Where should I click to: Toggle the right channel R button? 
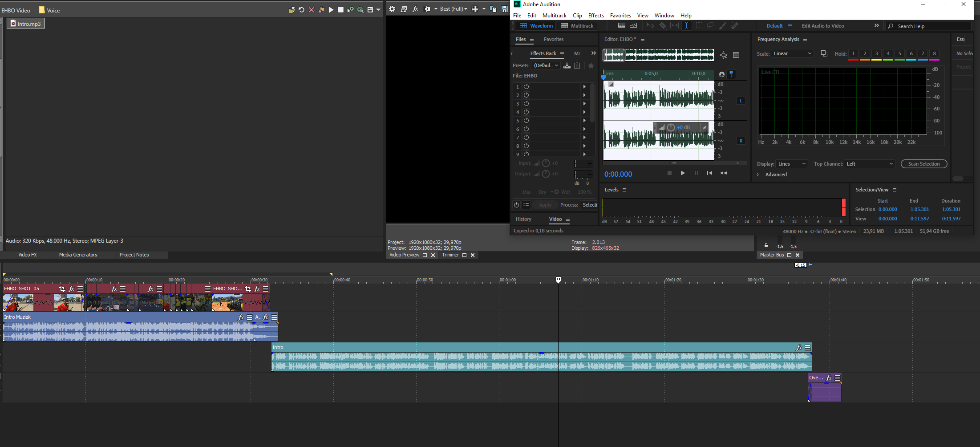coord(741,141)
